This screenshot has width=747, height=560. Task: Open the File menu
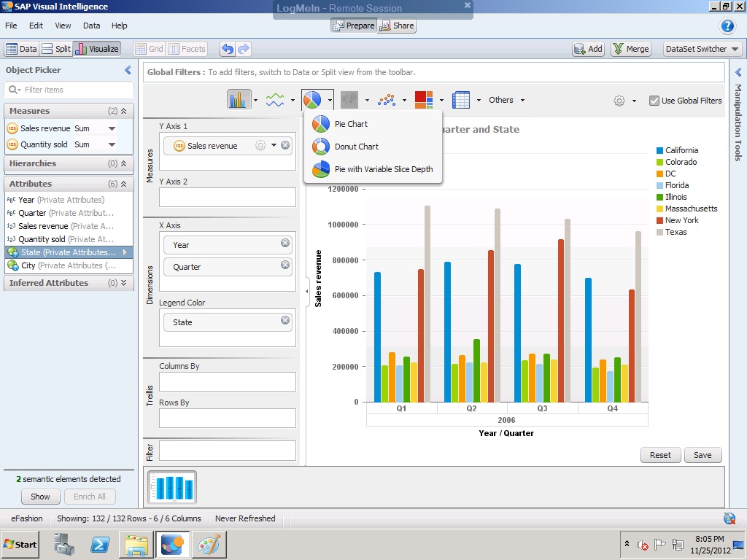[11, 26]
